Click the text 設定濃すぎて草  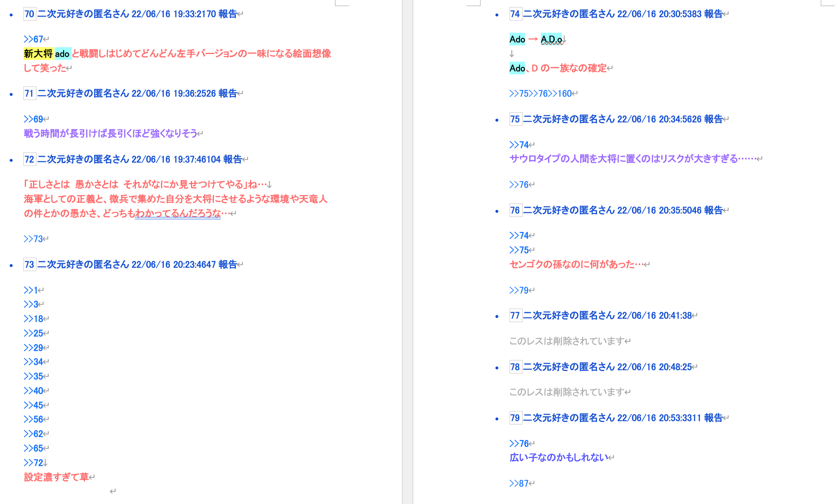pos(56,477)
